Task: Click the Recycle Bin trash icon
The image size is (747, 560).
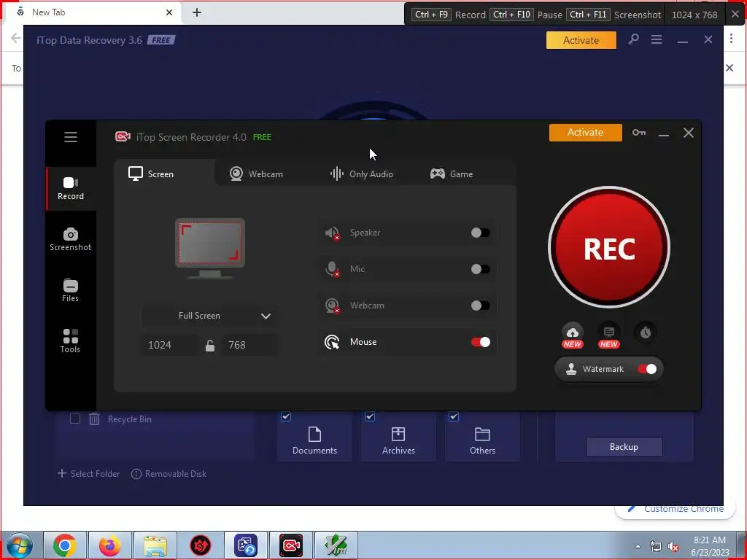Action: (x=94, y=419)
